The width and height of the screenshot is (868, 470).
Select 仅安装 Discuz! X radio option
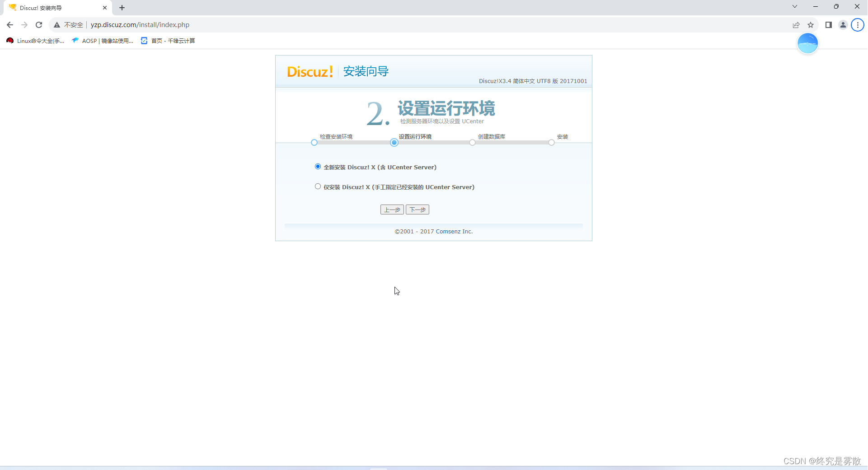[318, 186]
